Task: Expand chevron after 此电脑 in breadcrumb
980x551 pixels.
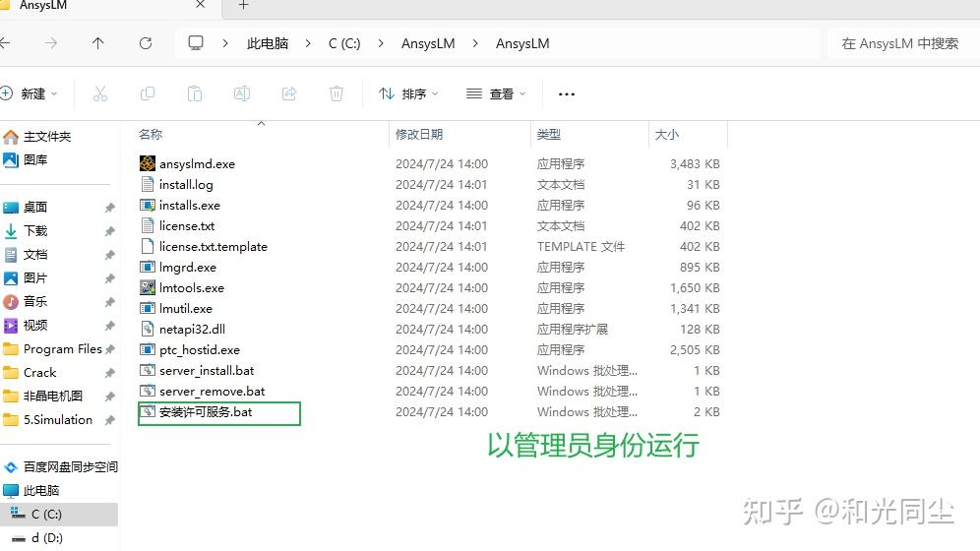Action: click(308, 43)
